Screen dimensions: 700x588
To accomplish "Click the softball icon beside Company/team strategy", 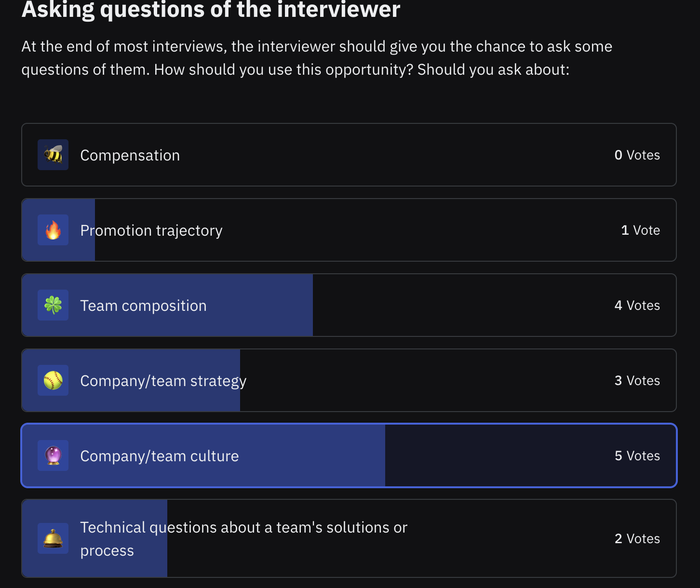I will [53, 380].
